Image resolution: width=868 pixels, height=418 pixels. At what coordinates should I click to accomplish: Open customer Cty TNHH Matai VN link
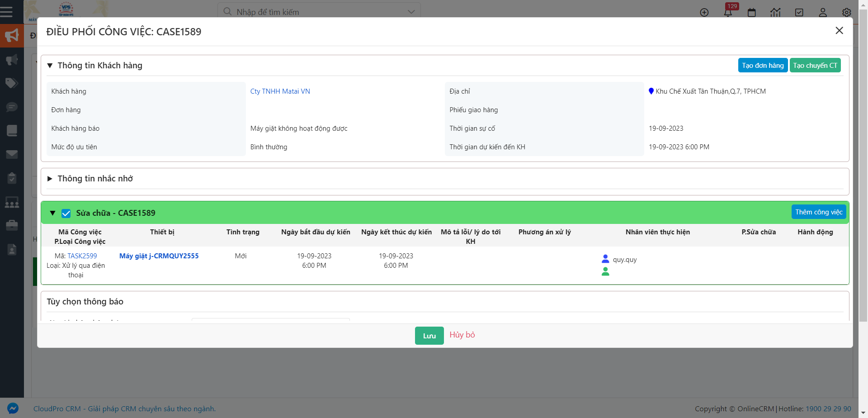pos(280,91)
